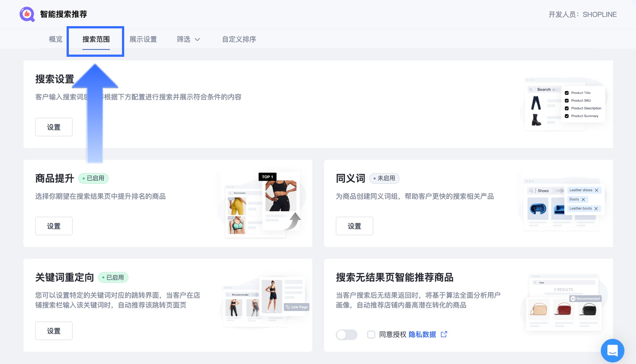Check the 同意授权 checkbox
Viewport: 636px width, 364px height.
pyautogui.click(x=371, y=334)
